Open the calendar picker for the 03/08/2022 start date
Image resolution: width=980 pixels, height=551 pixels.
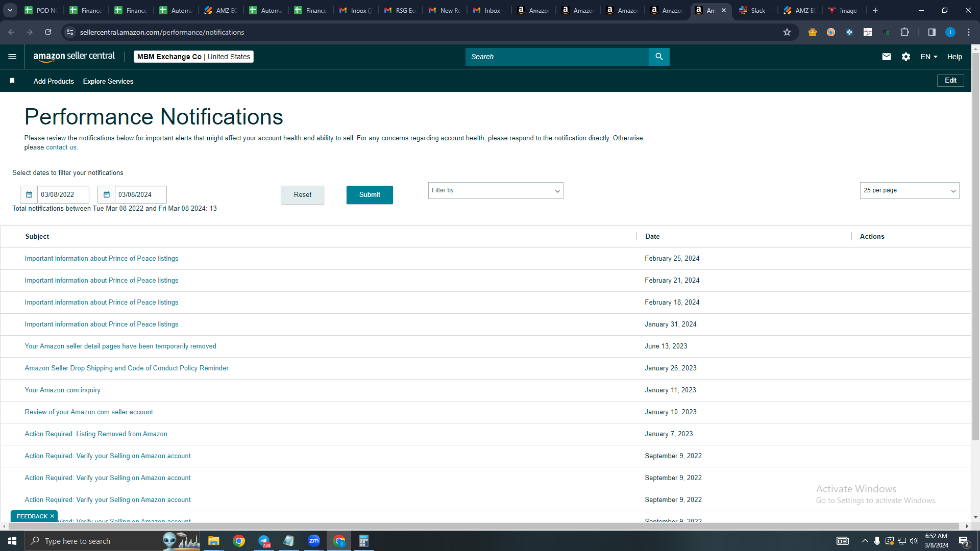coord(29,195)
